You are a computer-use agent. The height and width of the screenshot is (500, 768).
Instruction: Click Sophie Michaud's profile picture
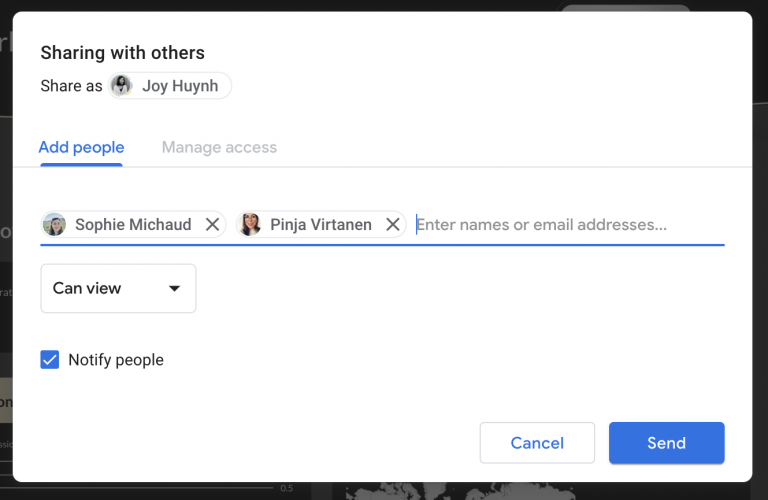click(55, 225)
